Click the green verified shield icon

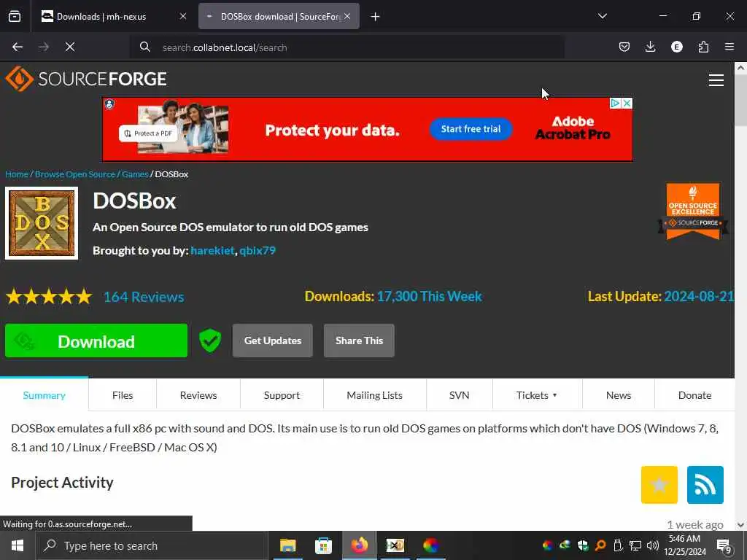click(x=209, y=341)
